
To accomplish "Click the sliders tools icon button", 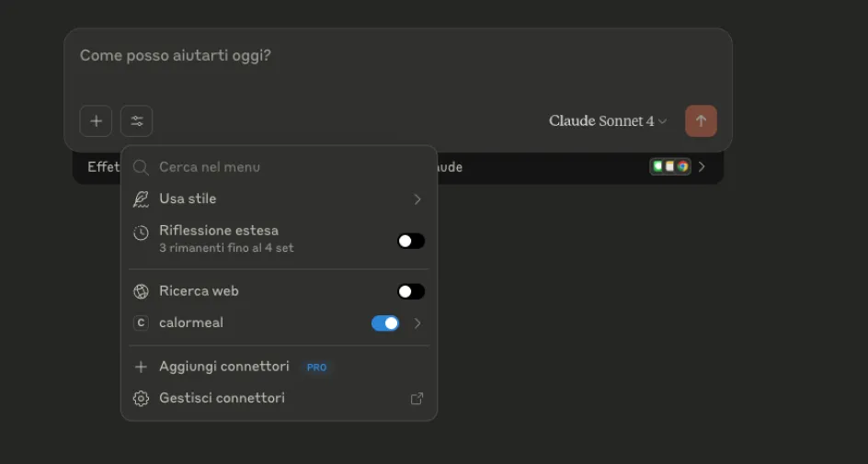I will pyautogui.click(x=136, y=121).
